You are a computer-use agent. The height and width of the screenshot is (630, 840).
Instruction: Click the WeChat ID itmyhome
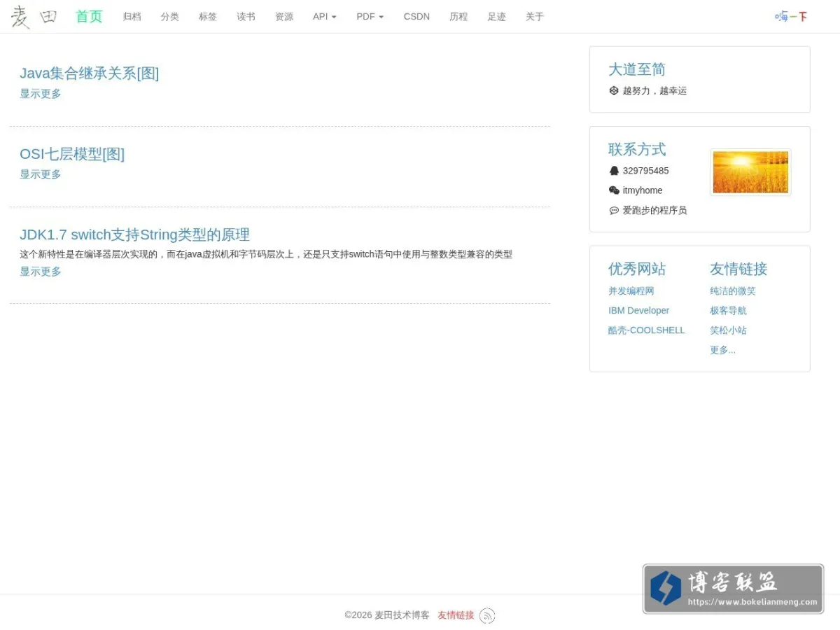pos(643,190)
